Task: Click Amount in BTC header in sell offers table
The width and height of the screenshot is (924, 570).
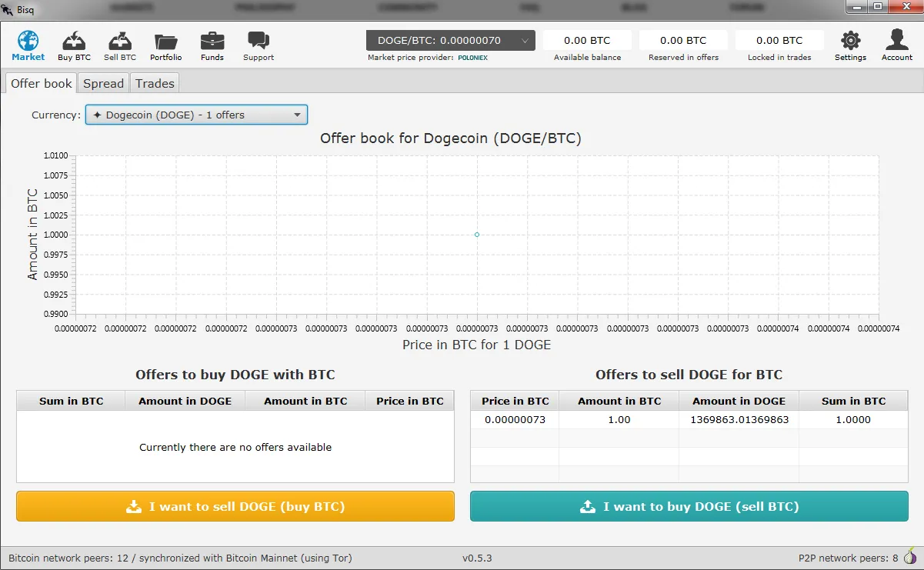Action: [619, 401]
